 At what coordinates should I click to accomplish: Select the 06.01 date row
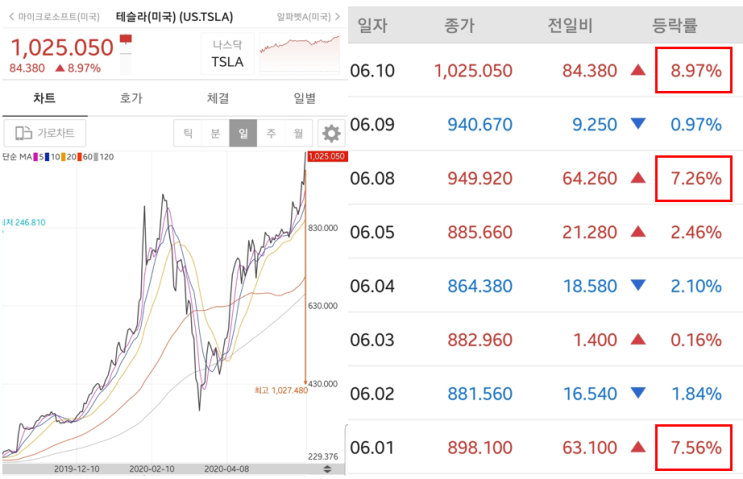click(x=545, y=447)
